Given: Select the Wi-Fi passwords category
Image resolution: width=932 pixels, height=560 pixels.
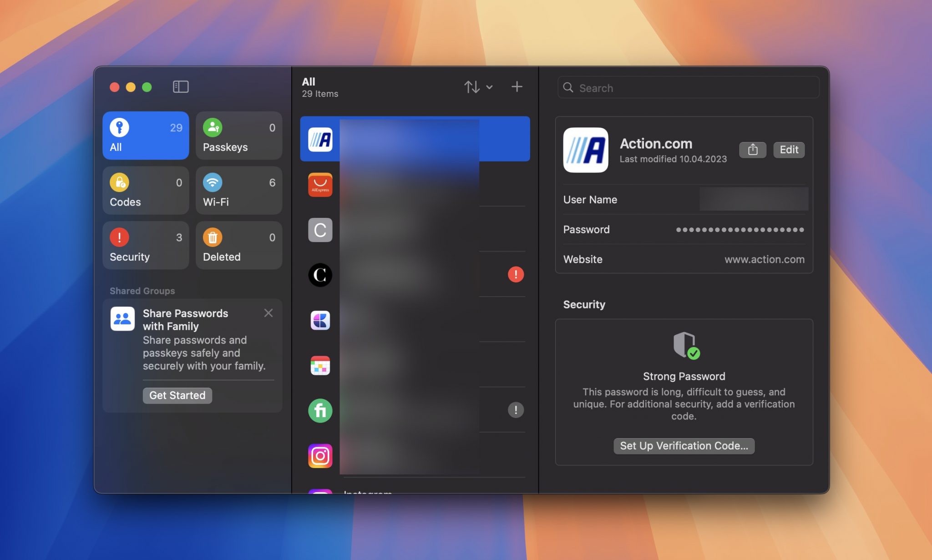Looking at the screenshot, I should pyautogui.click(x=238, y=190).
